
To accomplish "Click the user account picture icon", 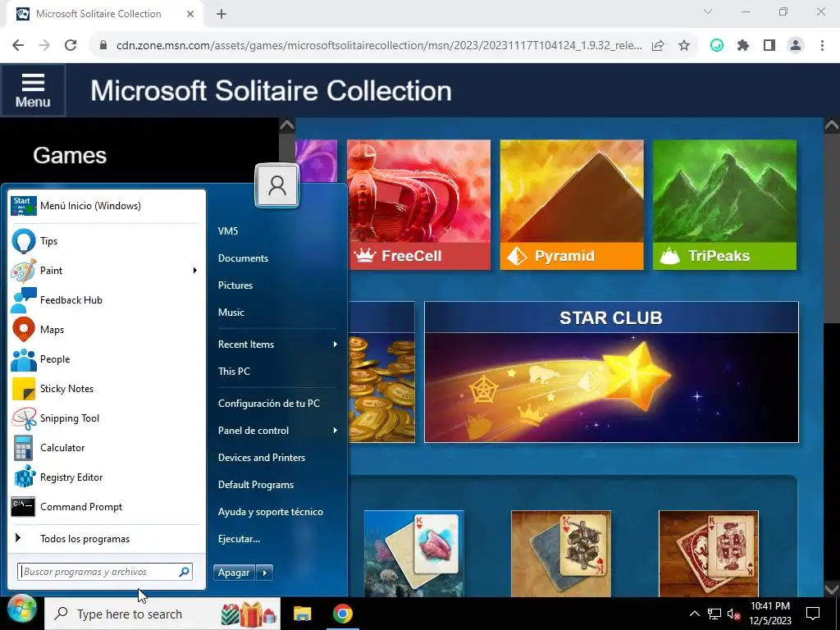I will pos(277,185).
